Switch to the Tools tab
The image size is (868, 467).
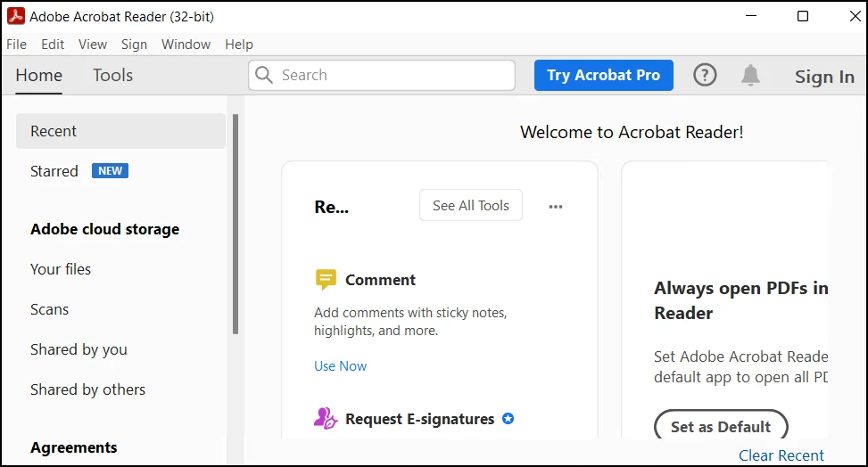pyautogui.click(x=113, y=75)
